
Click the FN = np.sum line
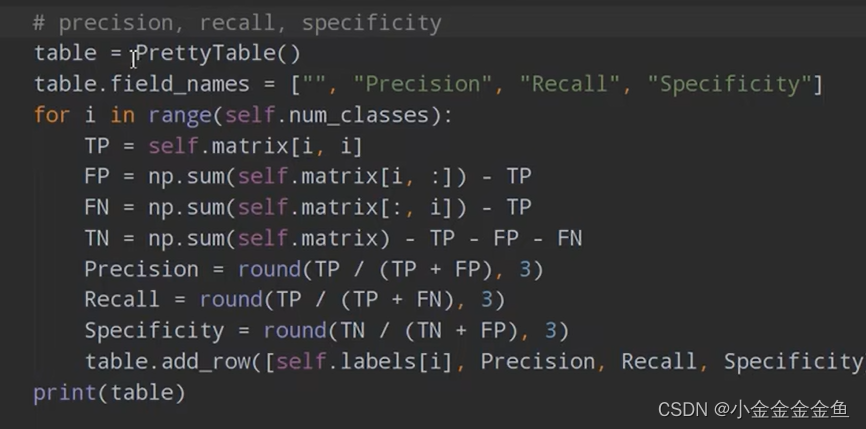(308, 208)
